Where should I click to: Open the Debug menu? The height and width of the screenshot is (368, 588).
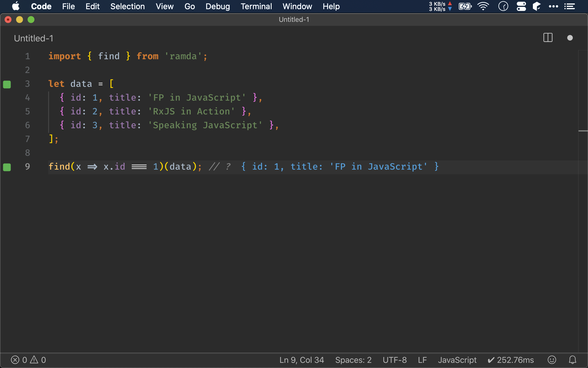click(217, 6)
